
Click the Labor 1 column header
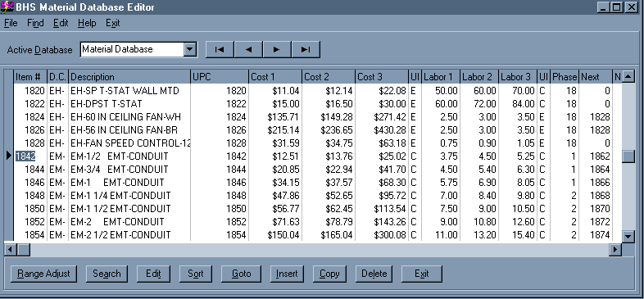coord(441,77)
